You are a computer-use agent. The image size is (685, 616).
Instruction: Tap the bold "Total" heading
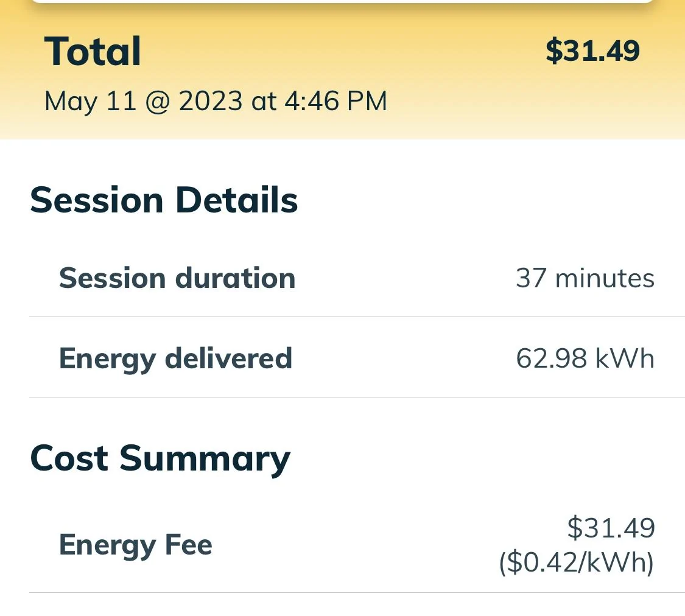(x=93, y=52)
